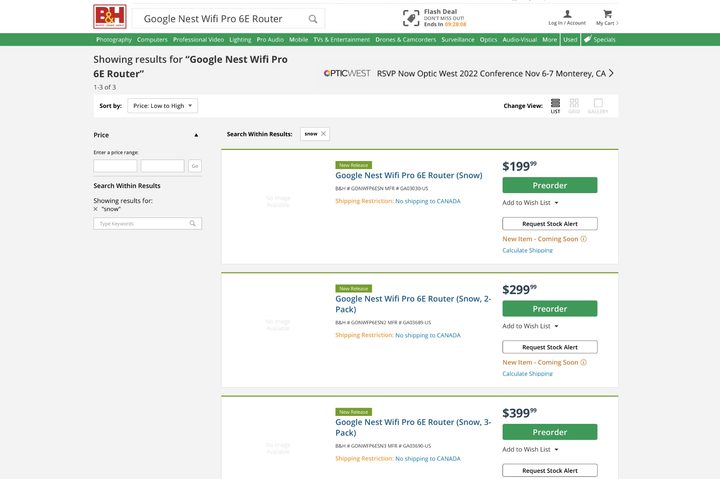The image size is (720, 479).
Task: Click Calculate Shipping for $299 item
Action: [x=527, y=374]
